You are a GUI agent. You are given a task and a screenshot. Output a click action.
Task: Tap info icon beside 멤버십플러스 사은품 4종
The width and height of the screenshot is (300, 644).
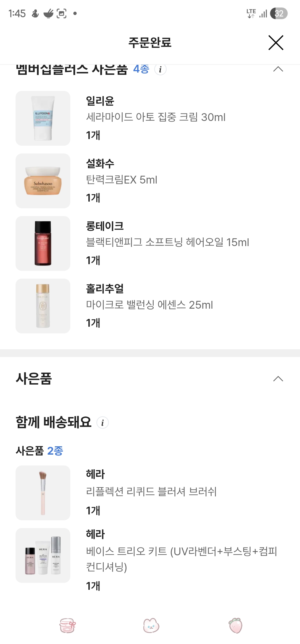pyautogui.click(x=160, y=70)
